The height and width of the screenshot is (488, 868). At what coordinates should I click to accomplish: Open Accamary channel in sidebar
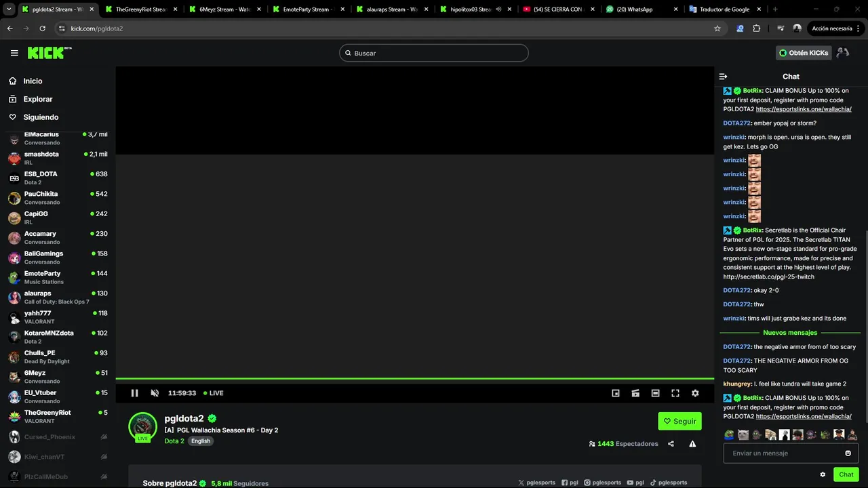coord(58,238)
